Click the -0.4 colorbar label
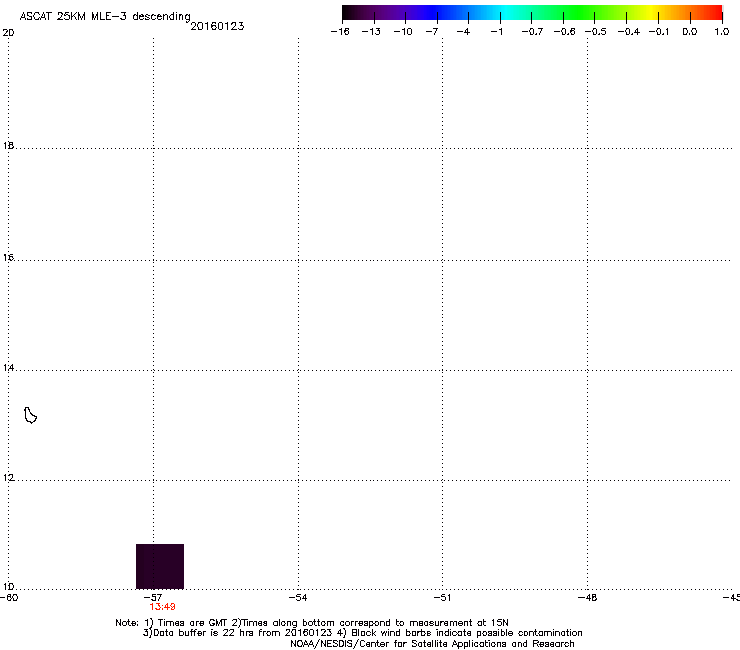740x650 pixels. (629, 32)
